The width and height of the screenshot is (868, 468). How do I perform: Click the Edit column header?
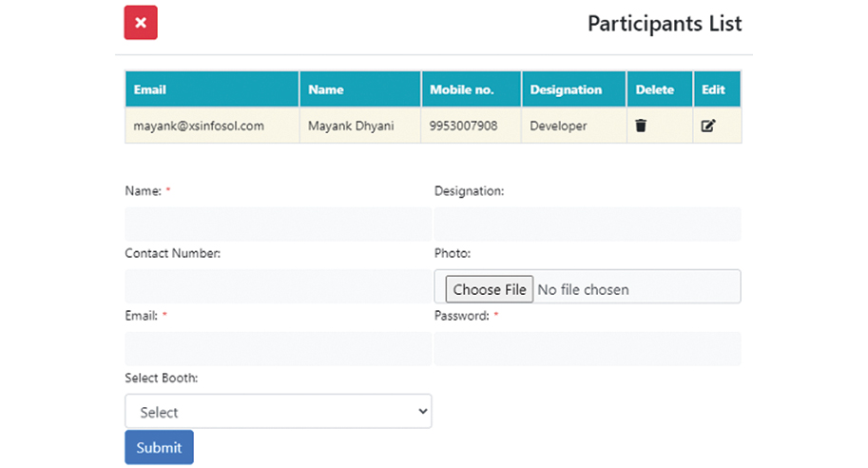(713, 89)
